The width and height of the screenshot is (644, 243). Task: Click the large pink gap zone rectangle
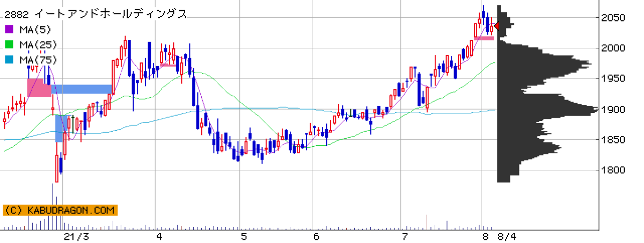pyautogui.click(x=39, y=87)
